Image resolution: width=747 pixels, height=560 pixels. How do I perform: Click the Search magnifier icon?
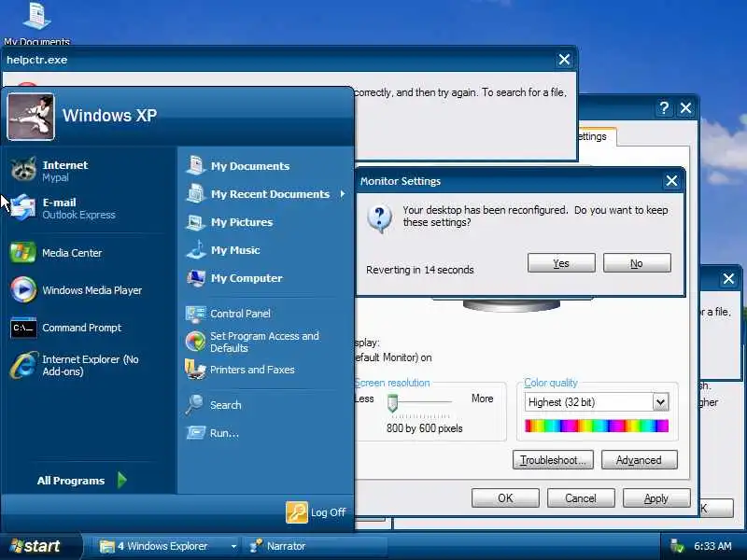click(x=195, y=405)
